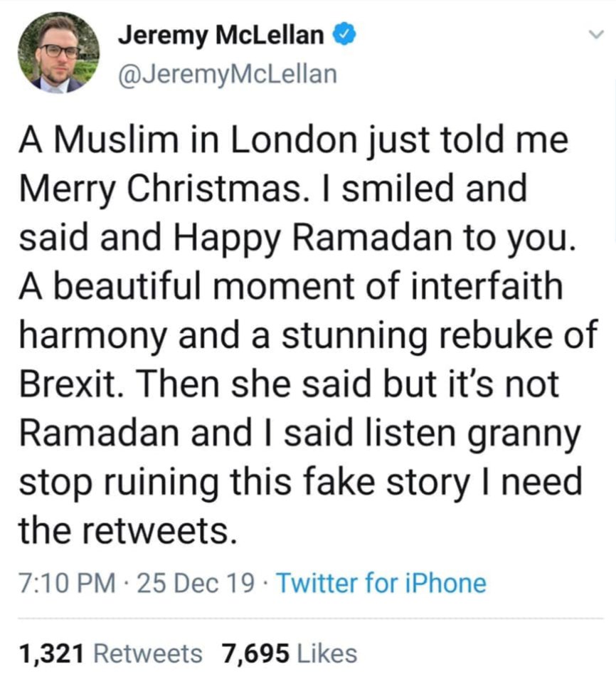Viewport: 616px width, 679px height.
Task: Click the tweet's first line about London
Action: [x=293, y=140]
